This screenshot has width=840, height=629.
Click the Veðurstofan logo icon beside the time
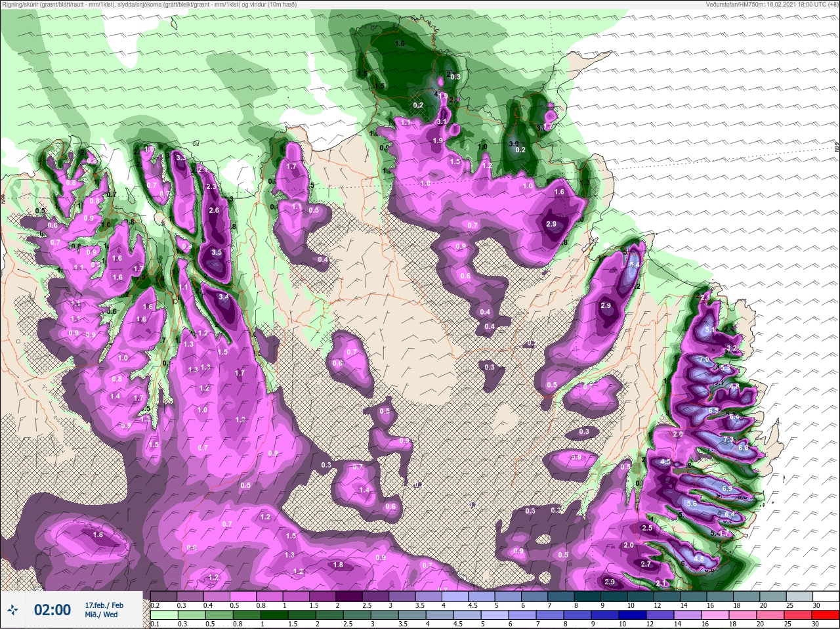tap(12, 610)
